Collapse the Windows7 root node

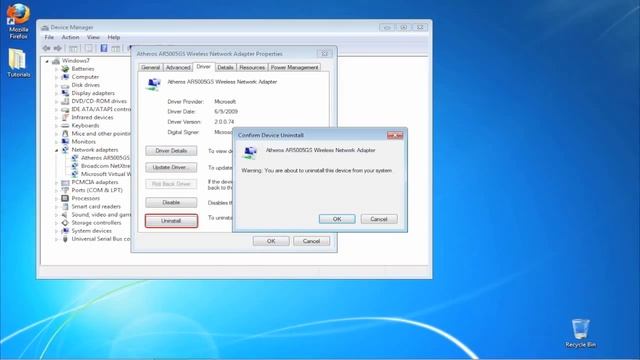pos(47,61)
